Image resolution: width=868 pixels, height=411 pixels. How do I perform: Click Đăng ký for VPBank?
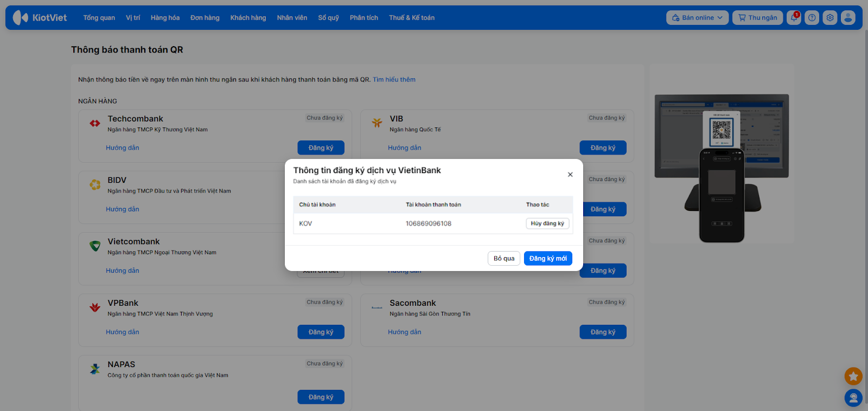[x=321, y=332]
